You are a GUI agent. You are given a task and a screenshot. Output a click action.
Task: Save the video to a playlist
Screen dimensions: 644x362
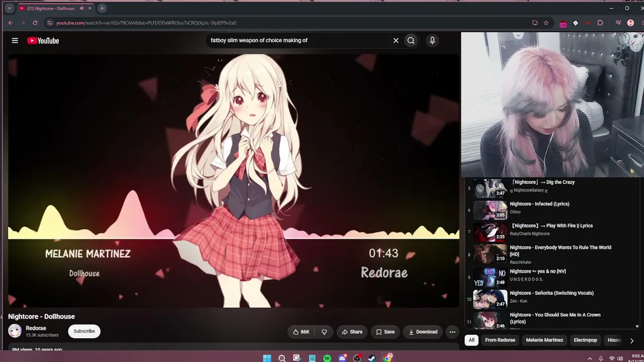[385, 332]
